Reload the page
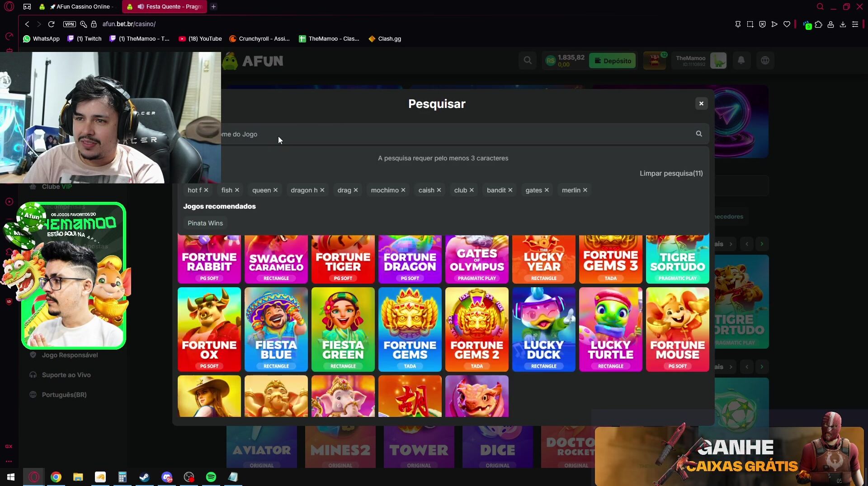The width and height of the screenshot is (868, 486). click(51, 24)
